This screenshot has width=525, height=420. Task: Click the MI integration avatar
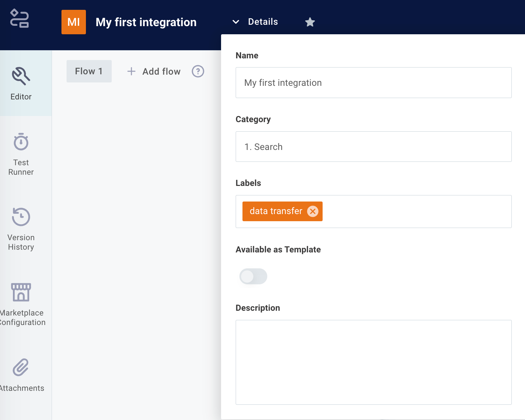(x=73, y=22)
